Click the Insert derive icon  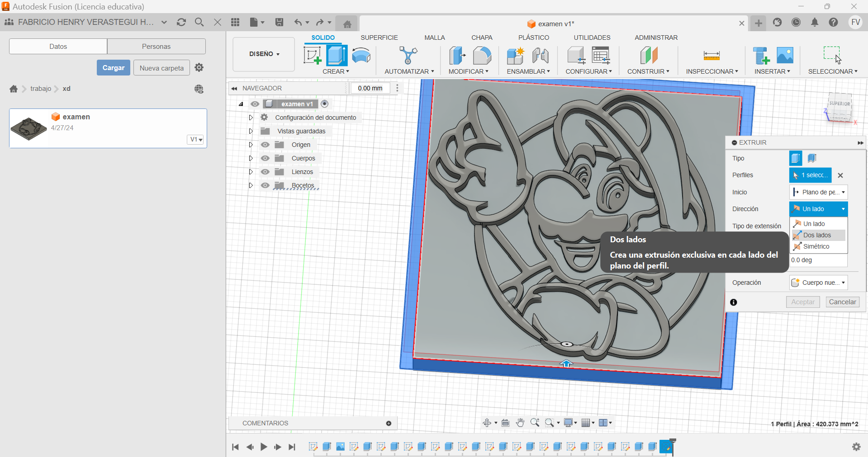[x=761, y=56]
